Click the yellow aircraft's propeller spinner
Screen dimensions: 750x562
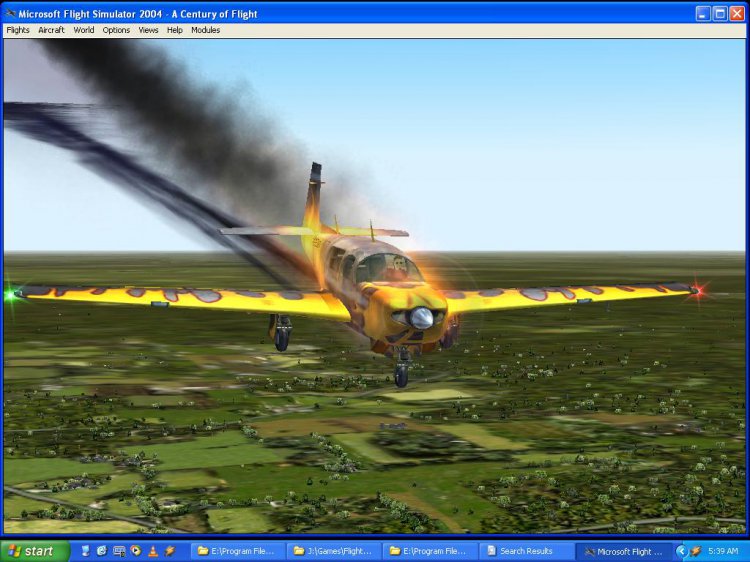coord(420,318)
